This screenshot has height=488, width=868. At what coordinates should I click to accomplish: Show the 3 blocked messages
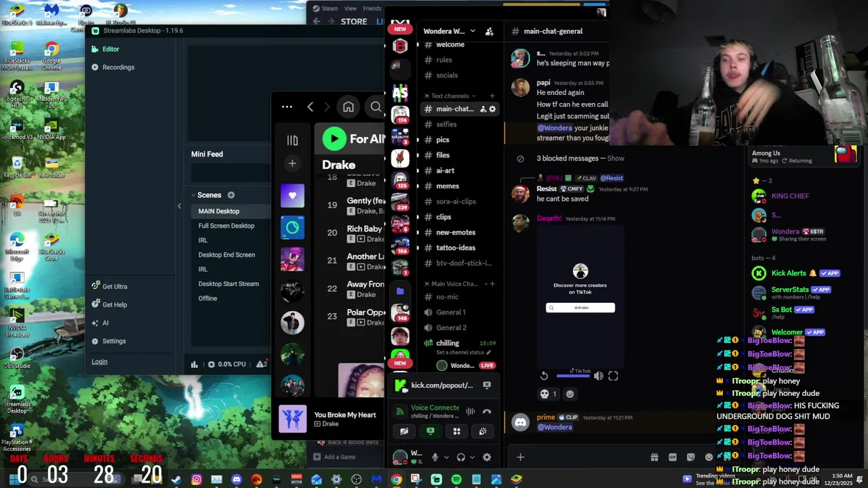616,159
